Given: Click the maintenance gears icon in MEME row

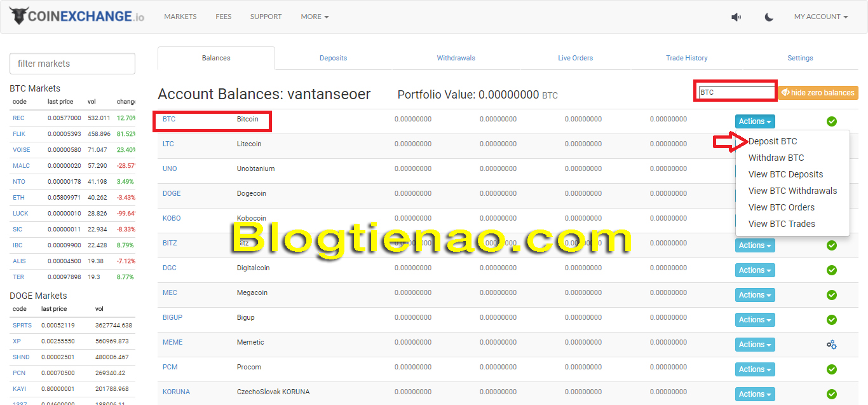Looking at the screenshot, I should (832, 345).
